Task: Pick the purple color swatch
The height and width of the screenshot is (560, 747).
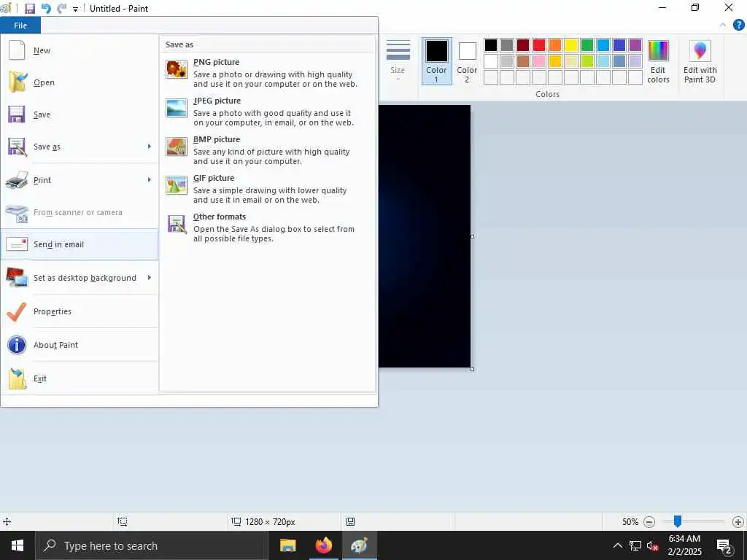Action: point(635,45)
